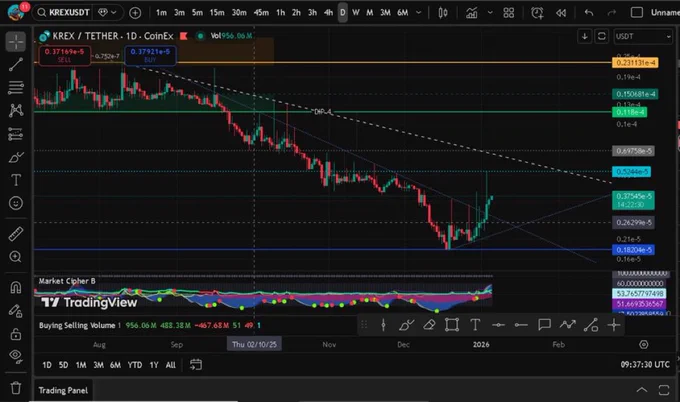Remove drawings with the trash icon
This screenshot has height=402, width=680.
pyautogui.click(x=16, y=388)
